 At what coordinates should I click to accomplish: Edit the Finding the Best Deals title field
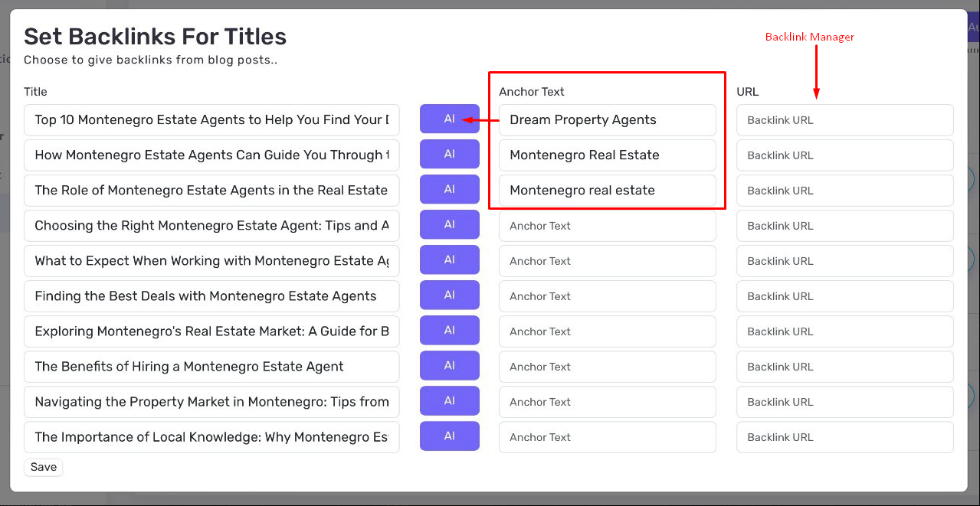pos(211,296)
